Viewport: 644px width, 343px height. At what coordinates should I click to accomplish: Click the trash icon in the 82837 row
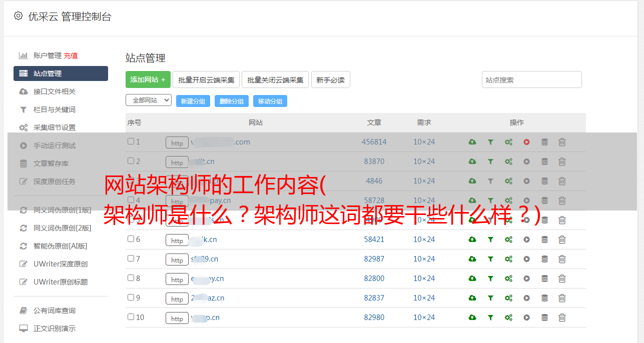(562, 298)
